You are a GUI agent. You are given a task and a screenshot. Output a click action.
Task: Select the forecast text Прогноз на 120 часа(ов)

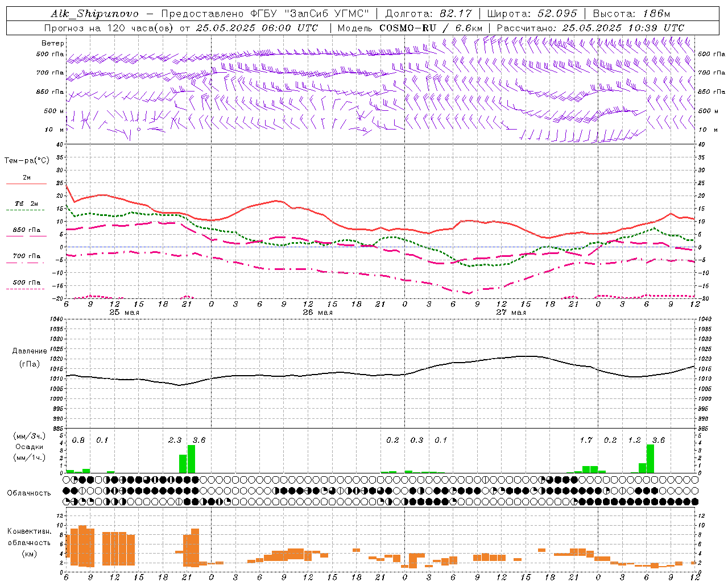(109, 28)
